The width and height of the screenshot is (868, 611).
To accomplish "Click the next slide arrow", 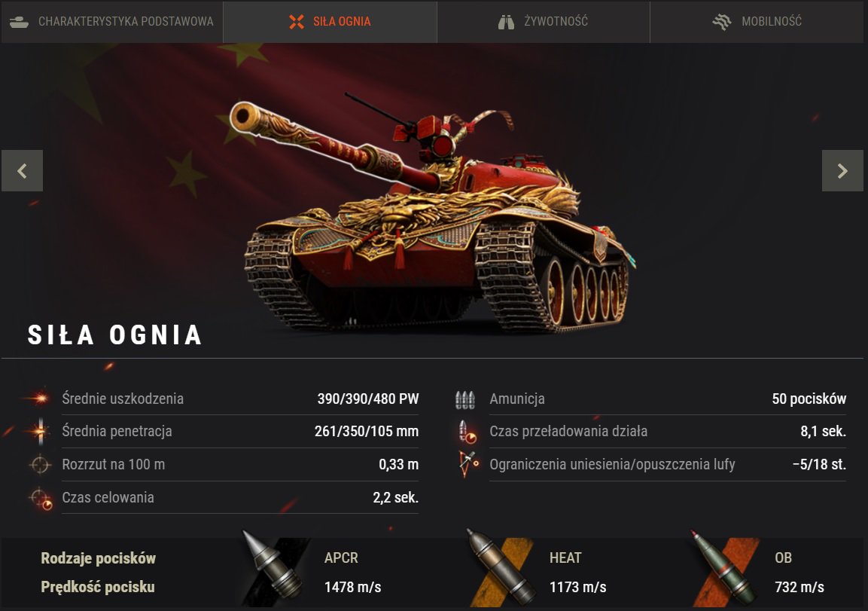I will (x=842, y=170).
